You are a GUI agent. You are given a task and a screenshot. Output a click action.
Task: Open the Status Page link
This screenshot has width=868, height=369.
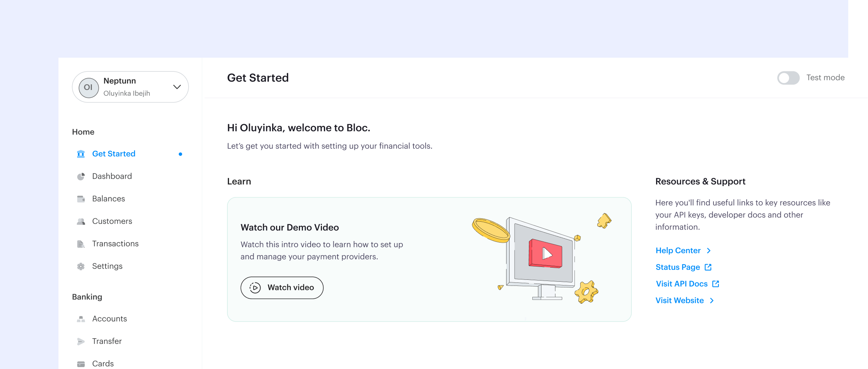[x=678, y=267]
